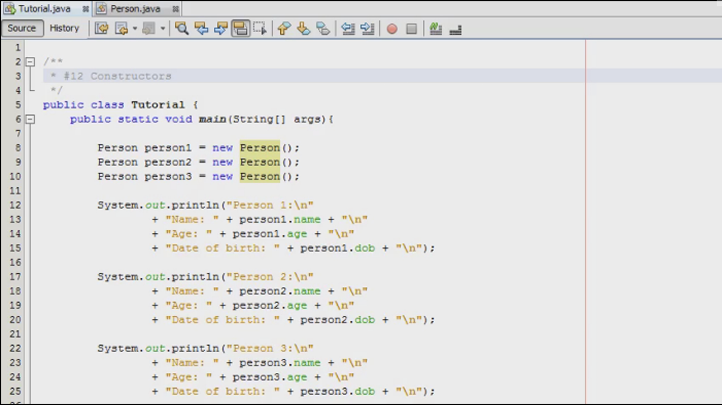Click the Comment lines icon
The width and height of the screenshot is (722, 405).
(436, 29)
